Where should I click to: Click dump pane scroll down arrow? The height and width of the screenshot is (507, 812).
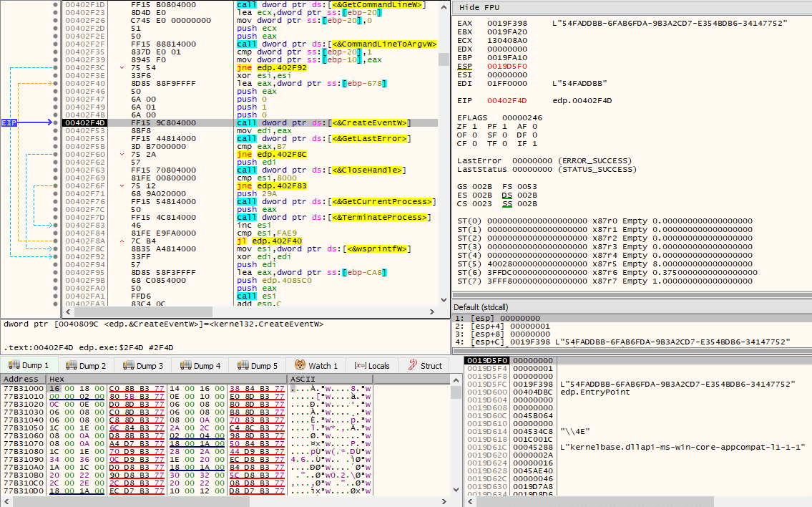coord(456,489)
